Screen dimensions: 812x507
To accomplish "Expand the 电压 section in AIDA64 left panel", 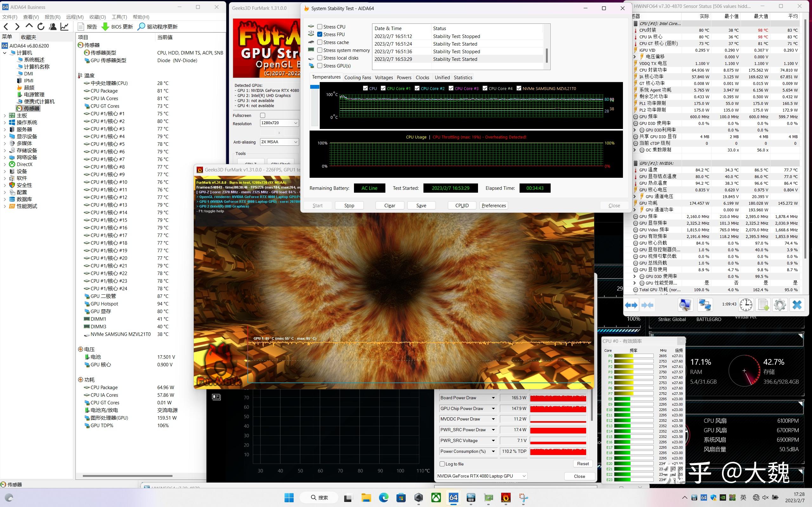I will pos(91,349).
